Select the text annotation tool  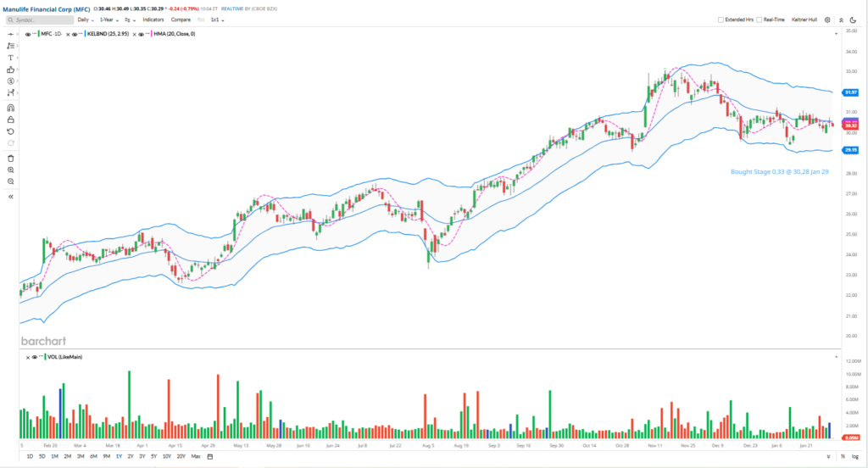pyautogui.click(x=10, y=57)
